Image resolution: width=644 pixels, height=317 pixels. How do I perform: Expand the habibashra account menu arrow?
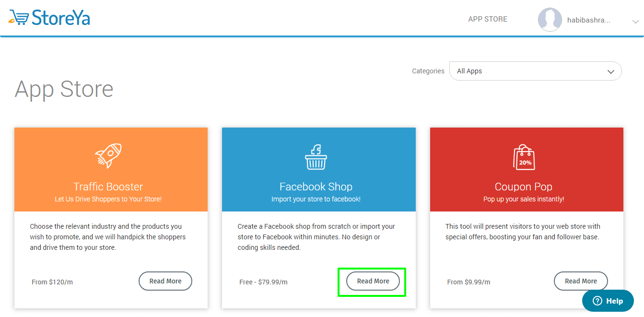point(635,22)
